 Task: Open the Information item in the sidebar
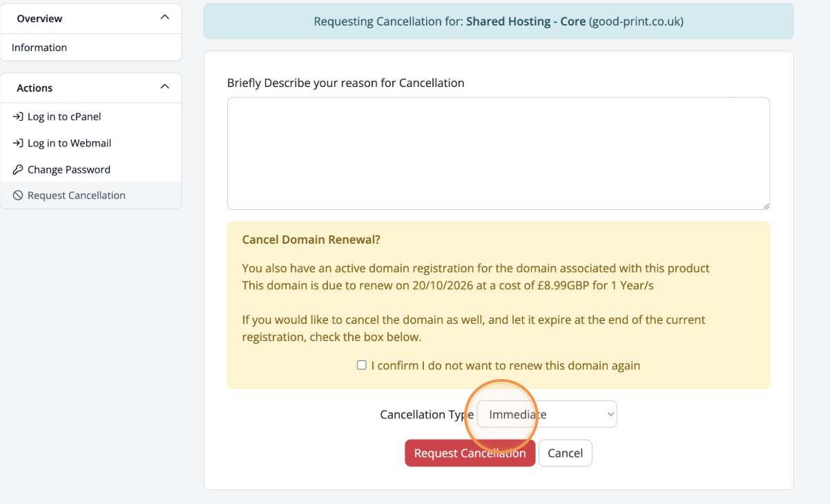pos(39,48)
